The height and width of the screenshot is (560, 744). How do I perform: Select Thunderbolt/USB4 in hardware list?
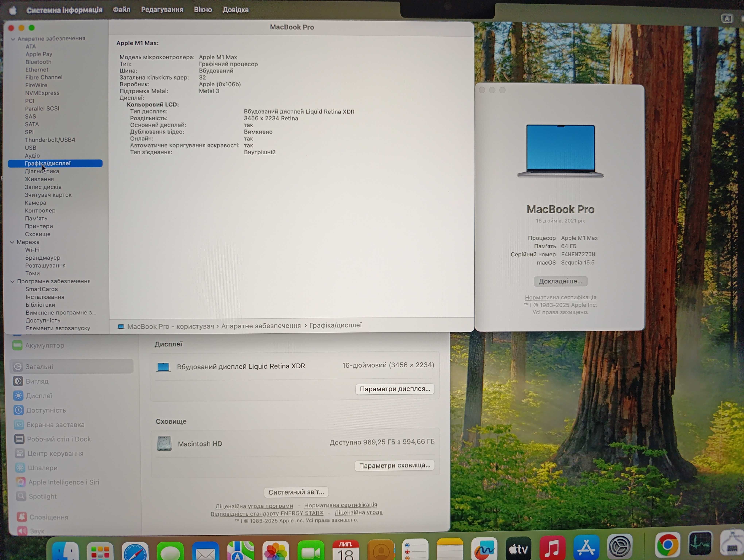(x=50, y=140)
